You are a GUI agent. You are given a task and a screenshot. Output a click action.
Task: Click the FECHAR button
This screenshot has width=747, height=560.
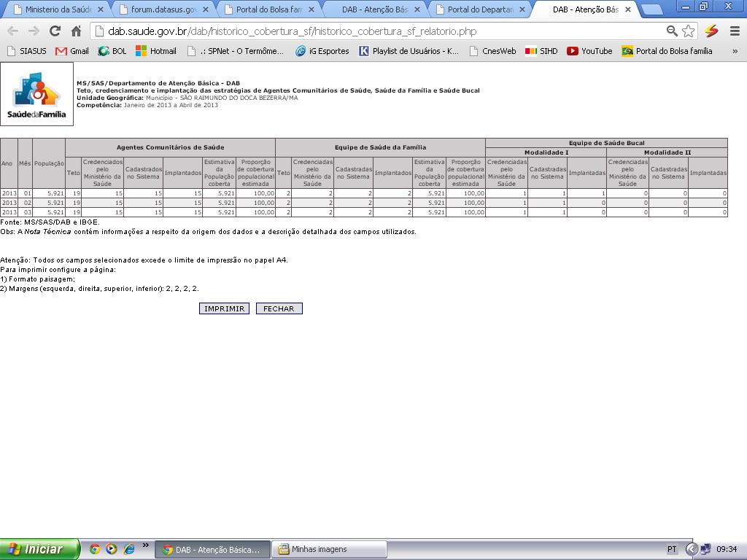(x=279, y=308)
